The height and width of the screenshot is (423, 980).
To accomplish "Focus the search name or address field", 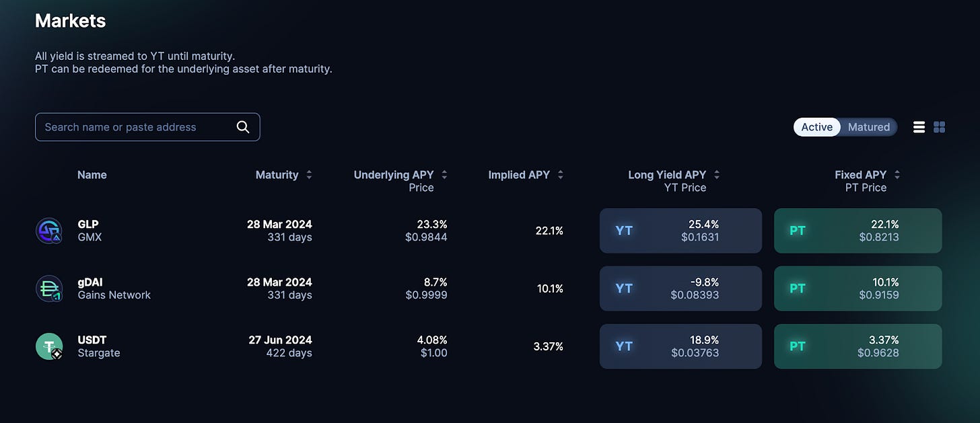I will pyautogui.click(x=147, y=127).
